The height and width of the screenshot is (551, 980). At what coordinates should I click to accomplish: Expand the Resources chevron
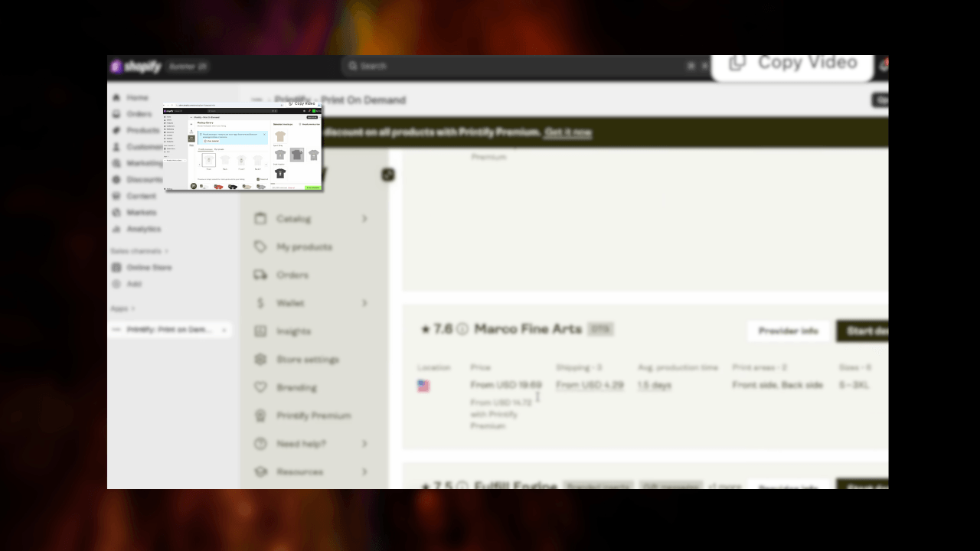tap(364, 471)
